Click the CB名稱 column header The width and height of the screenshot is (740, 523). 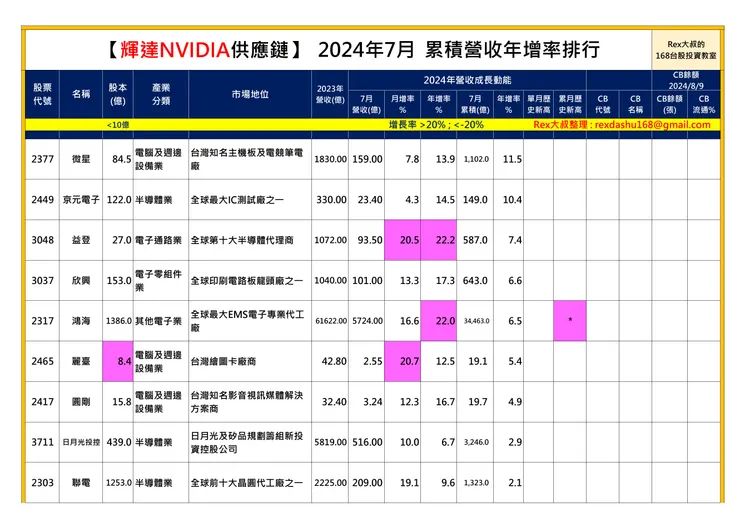(x=635, y=104)
